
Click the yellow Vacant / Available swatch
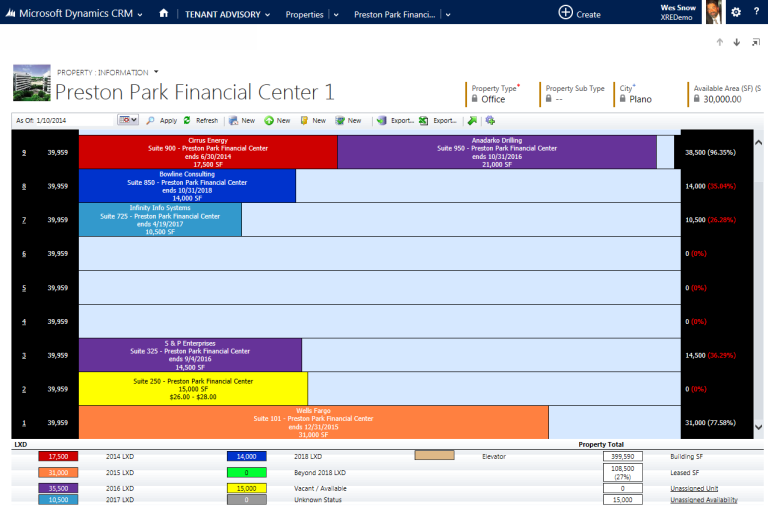click(x=246, y=488)
